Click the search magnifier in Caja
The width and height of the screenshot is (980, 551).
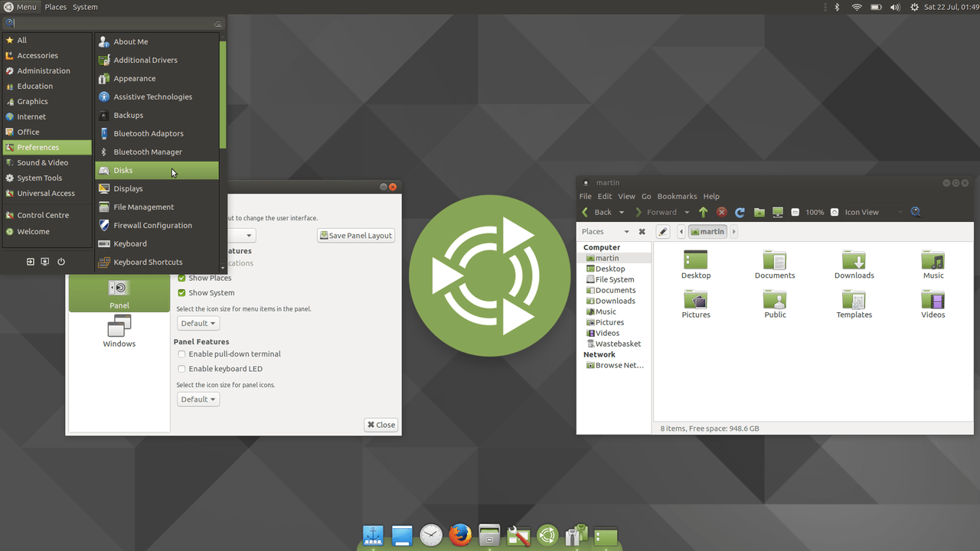point(916,212)
